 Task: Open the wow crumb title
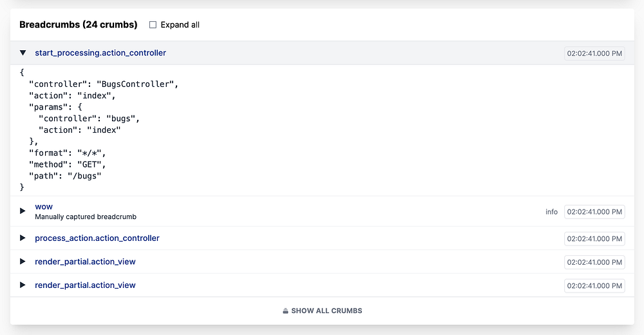(44, 207)
